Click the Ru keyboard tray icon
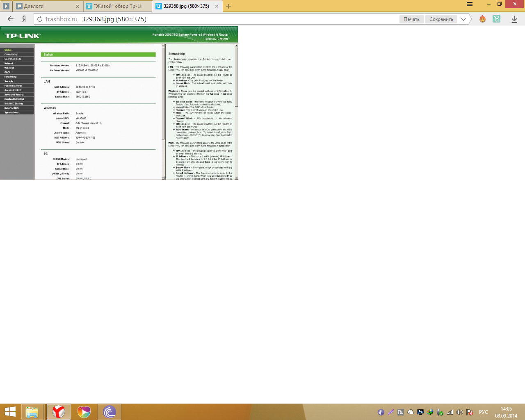This screenshot has height=420, width=525. pyautogui.click(x=401, y=412)
